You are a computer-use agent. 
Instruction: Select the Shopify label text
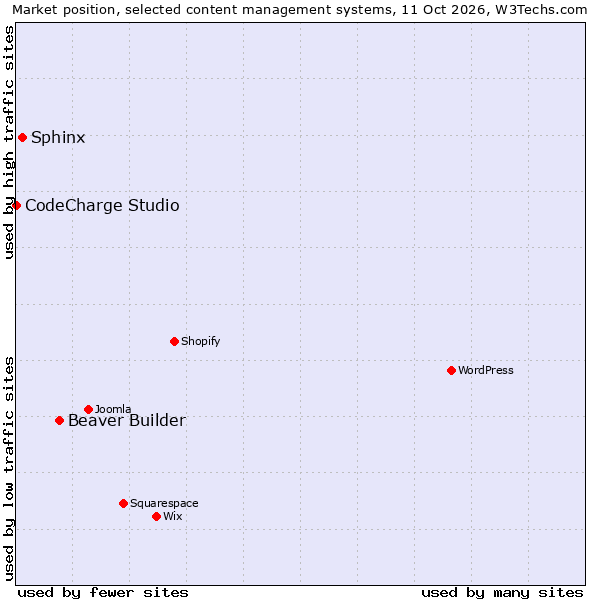(x=201, y=341)
